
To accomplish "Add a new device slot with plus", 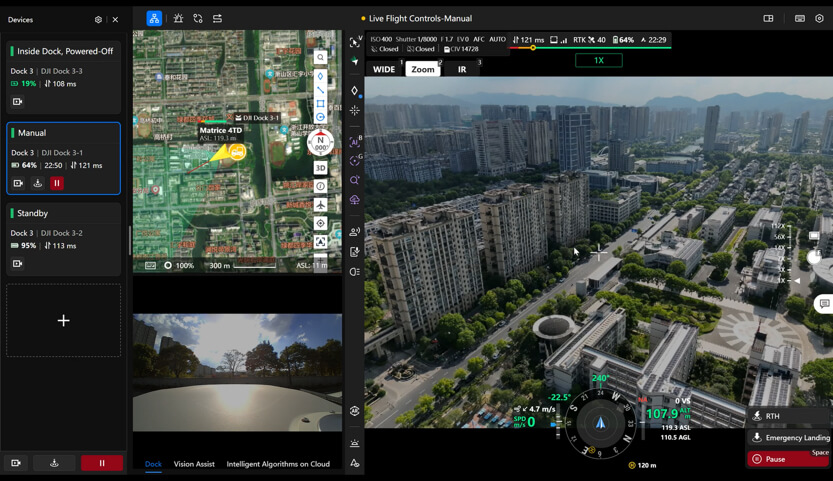I will tap(63, 320).
